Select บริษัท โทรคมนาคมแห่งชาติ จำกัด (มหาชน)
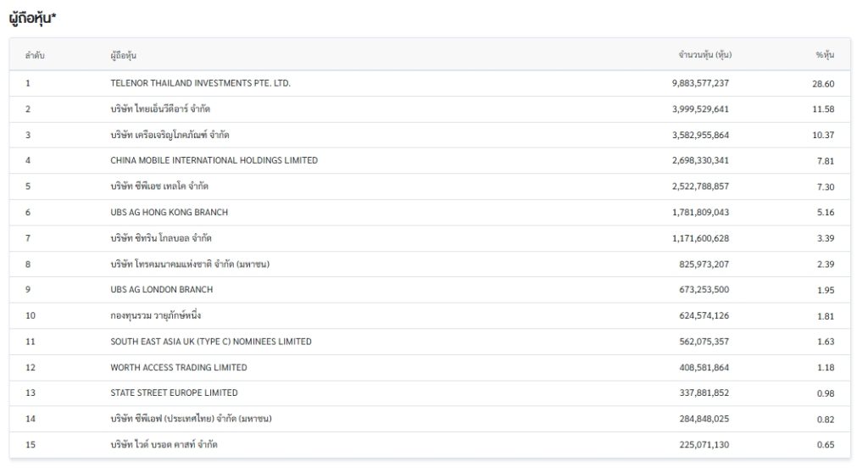 [x=190, y=264]
